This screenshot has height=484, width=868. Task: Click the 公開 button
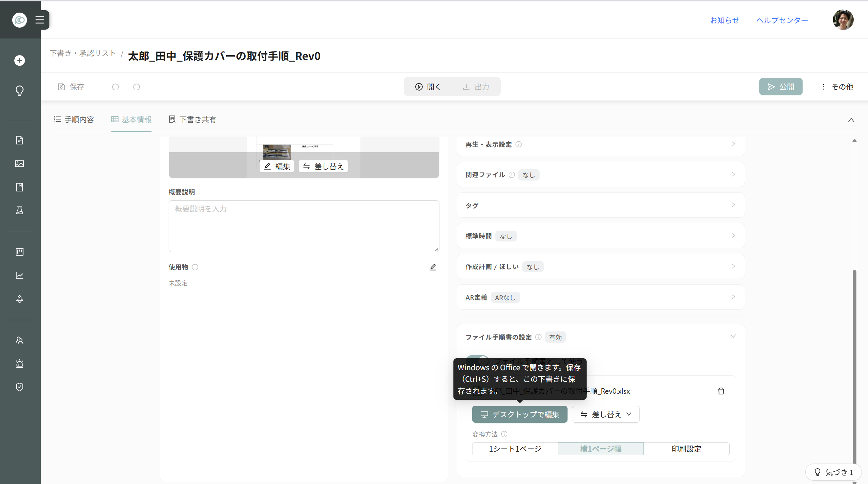(x=780, y=87)
